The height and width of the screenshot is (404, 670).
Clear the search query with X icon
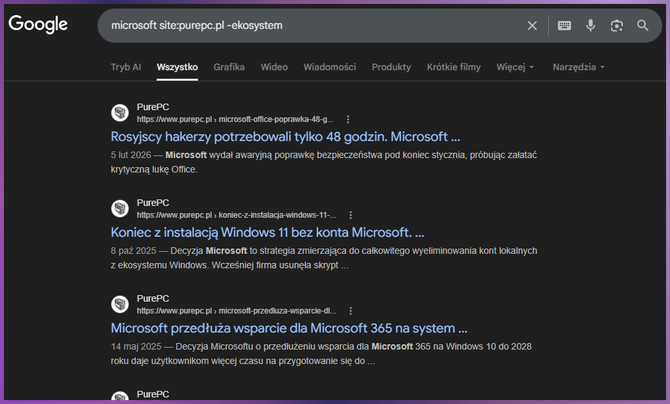pyautogui.click(x=532, y=26)
